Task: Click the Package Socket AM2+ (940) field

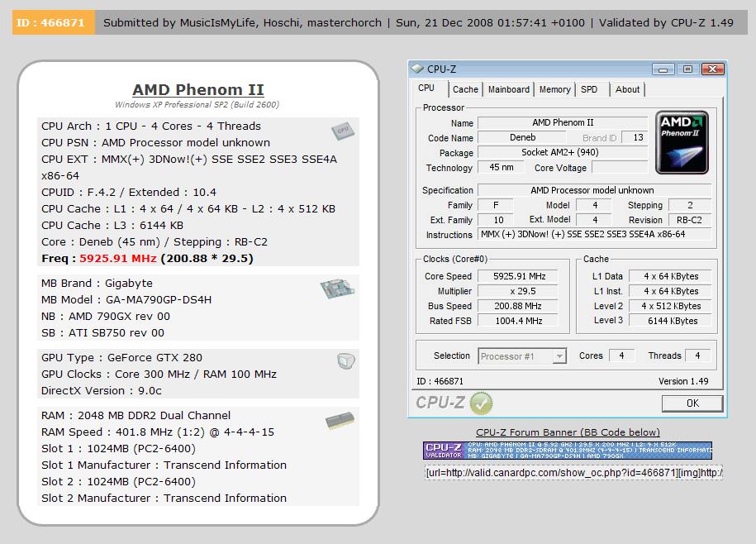Action: [x=562, y=152]
